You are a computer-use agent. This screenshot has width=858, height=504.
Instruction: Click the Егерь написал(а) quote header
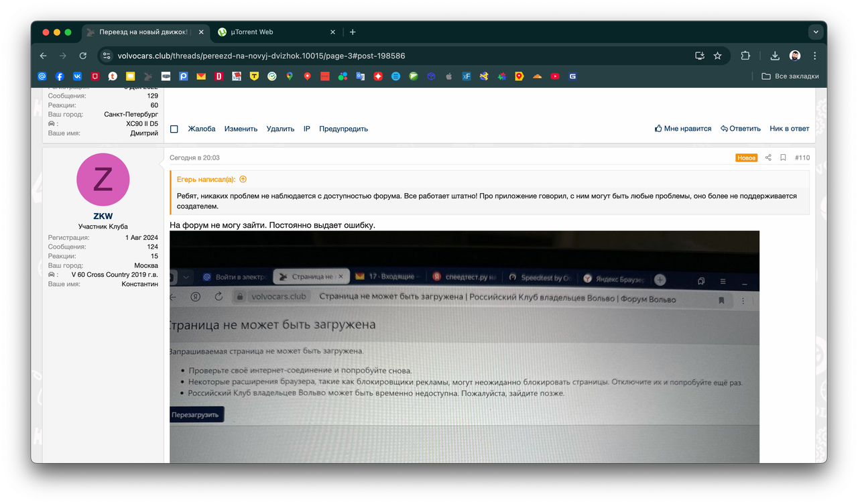[x=206, y=179]
